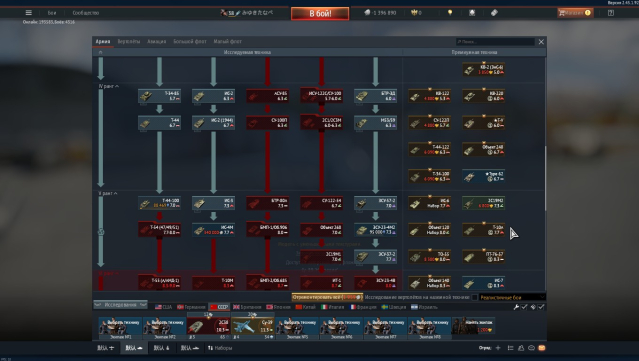This screenshot has width=639, height=361.
Task: Click the lightbulb hints icon in top bar
Action: [x=450, y=13]
